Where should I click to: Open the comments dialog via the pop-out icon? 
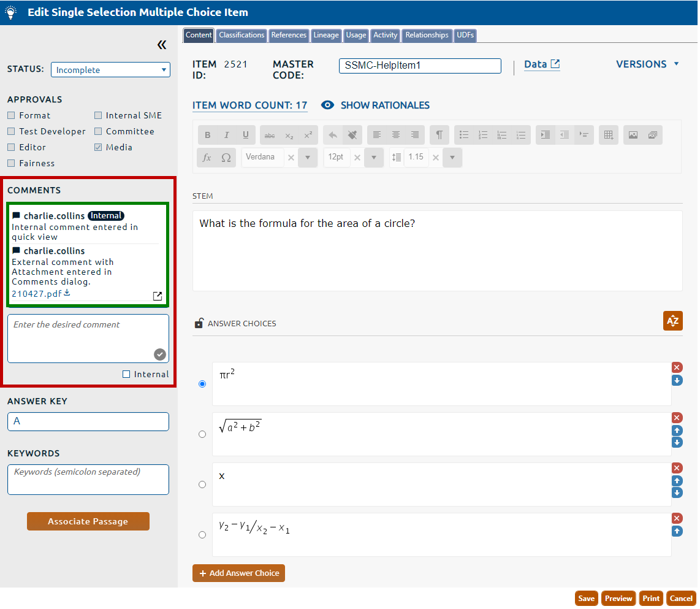[x=158, y=296]
